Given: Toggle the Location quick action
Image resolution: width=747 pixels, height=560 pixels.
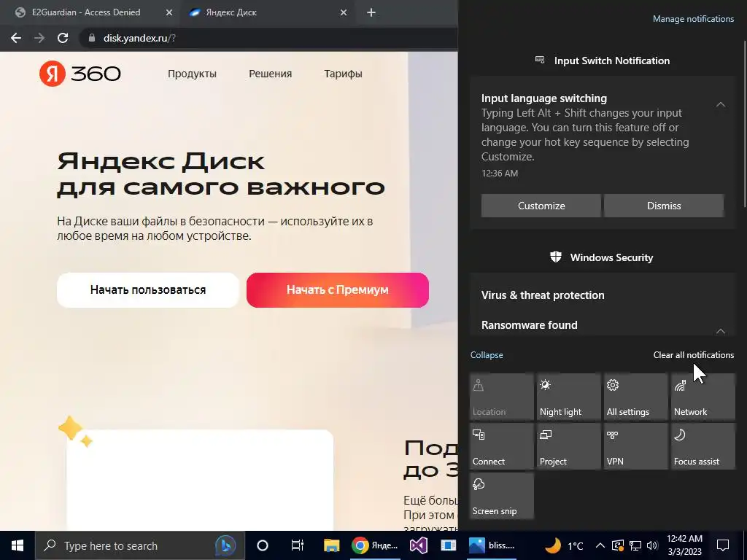Looking at the screenshot, I should tap(502, 397).
